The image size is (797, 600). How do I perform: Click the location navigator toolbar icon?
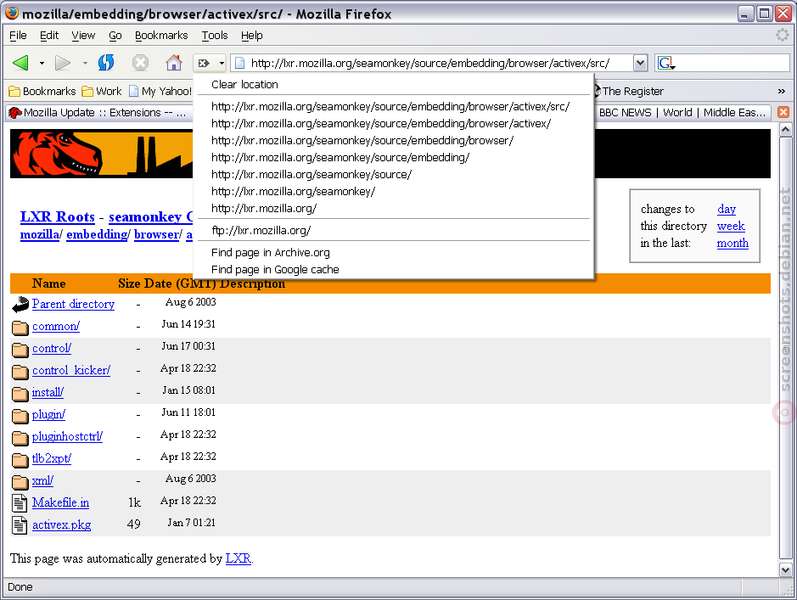click(x=204, y=63)
